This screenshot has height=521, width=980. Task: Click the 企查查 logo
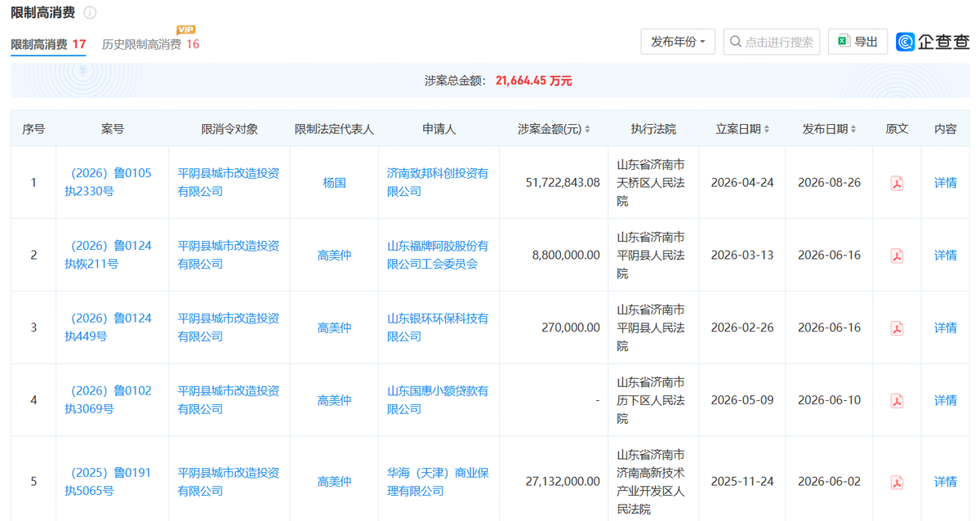pyautogui.click(x=933, y=42)
